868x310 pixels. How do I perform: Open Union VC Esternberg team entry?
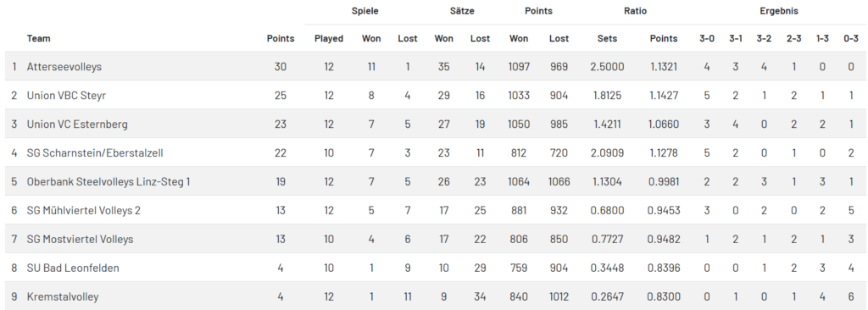pos(77,124)
